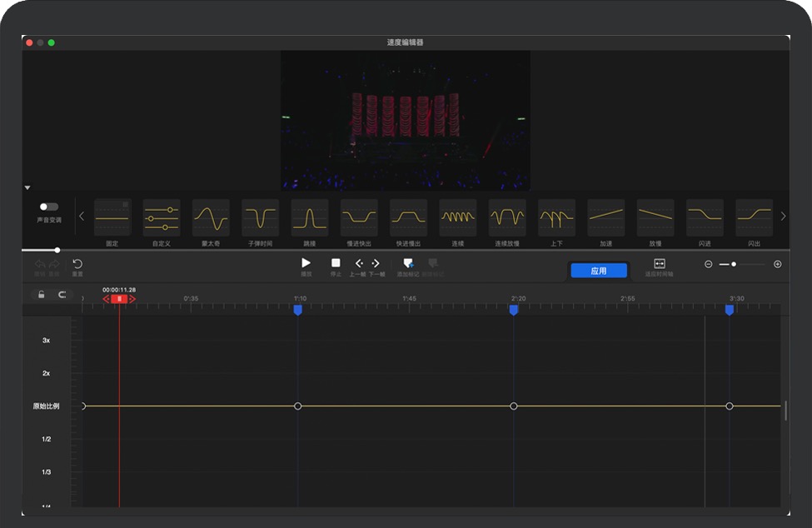This screenshot has width=812, height=528.
Task: Click the blue marker at 1:10
Action: (x=297, y=310)
